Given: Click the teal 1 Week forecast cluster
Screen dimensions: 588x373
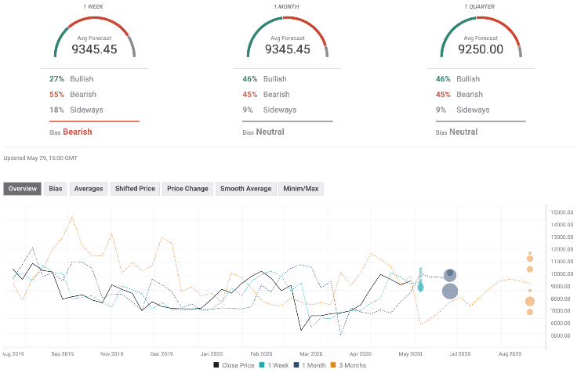Looking at the screenshot, I should pyautogui.click(x=420, y=281).
